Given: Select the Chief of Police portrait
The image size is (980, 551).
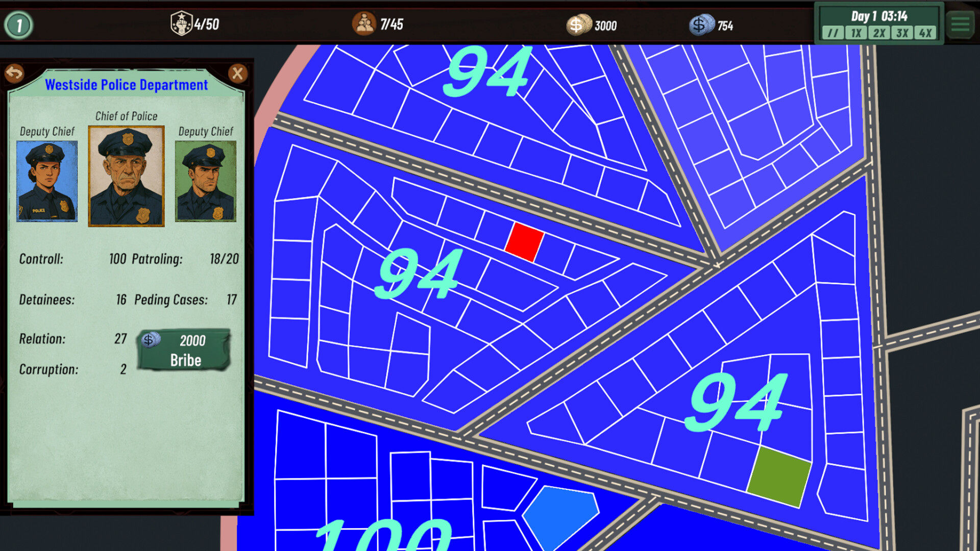Looking at the screenshot, I should click(x=126, y=176).
